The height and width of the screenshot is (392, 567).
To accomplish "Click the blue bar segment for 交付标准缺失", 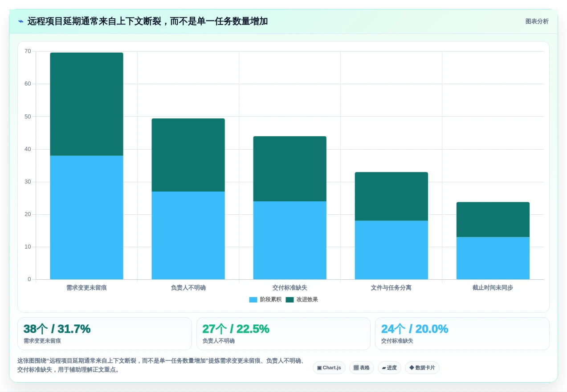I will tap(290, 241).
